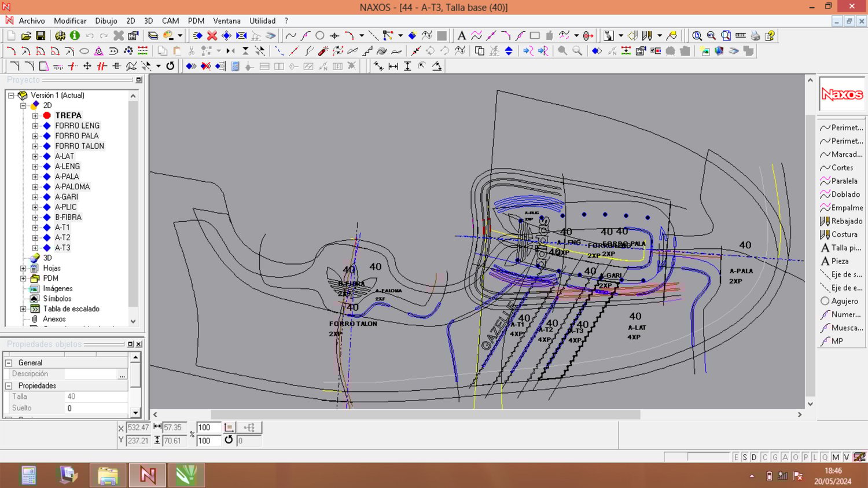Image resolution: width=868 pixels, height=488 pixels.
Task: Click the calculator icon in third toolbar row
Action: [x=235, y=66]
